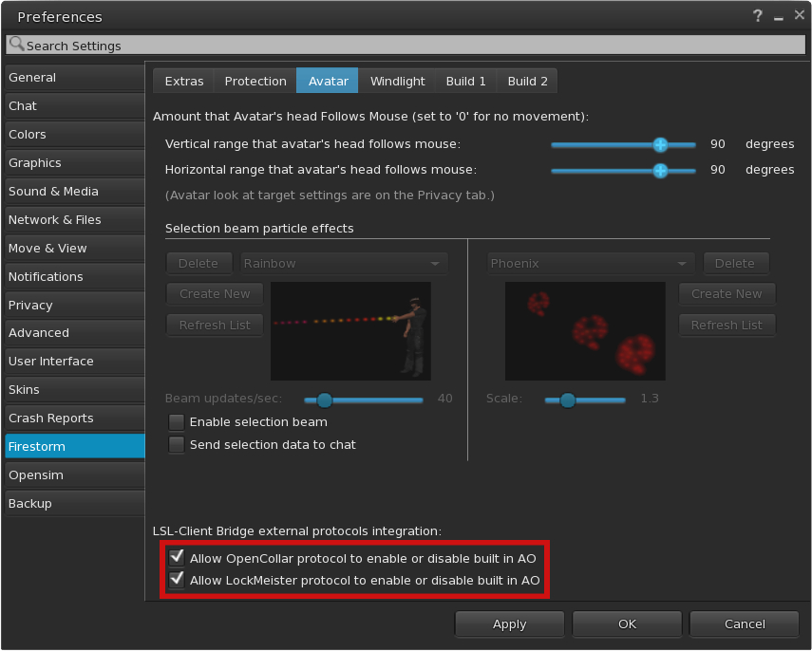The width and height of the screenshot is (812, 651).
Task: Check Send selection data to chat
Action: (177, 444)
